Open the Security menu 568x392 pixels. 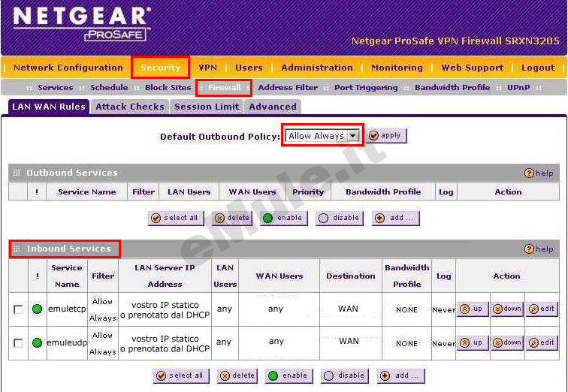161,68
